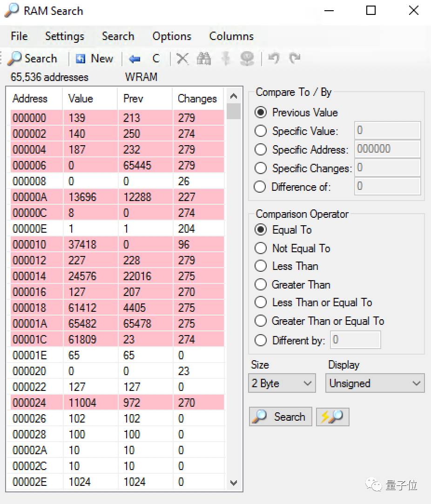The image size is (431, 504).
Task: Click the grayed freeze address icon
Action: tap(247, 59)
